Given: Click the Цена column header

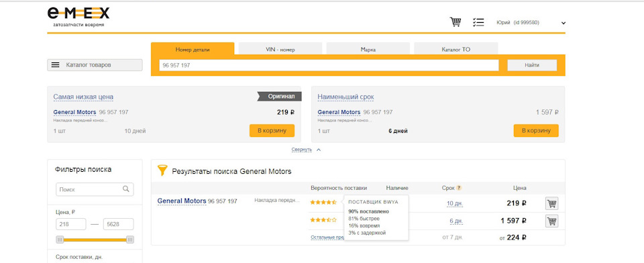Looking at the screenshot, I should click(519, 188).
